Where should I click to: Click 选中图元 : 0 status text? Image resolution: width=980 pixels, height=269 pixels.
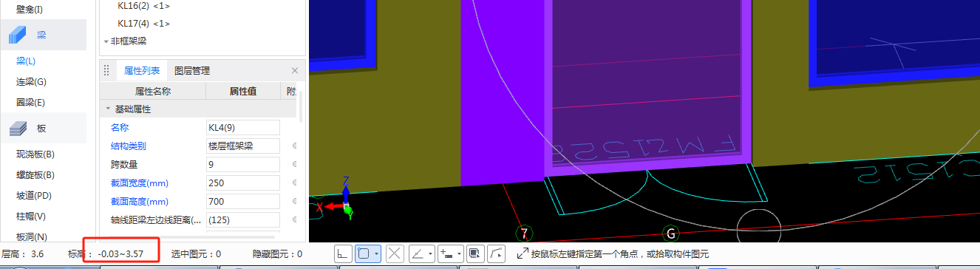pos(196,254)
